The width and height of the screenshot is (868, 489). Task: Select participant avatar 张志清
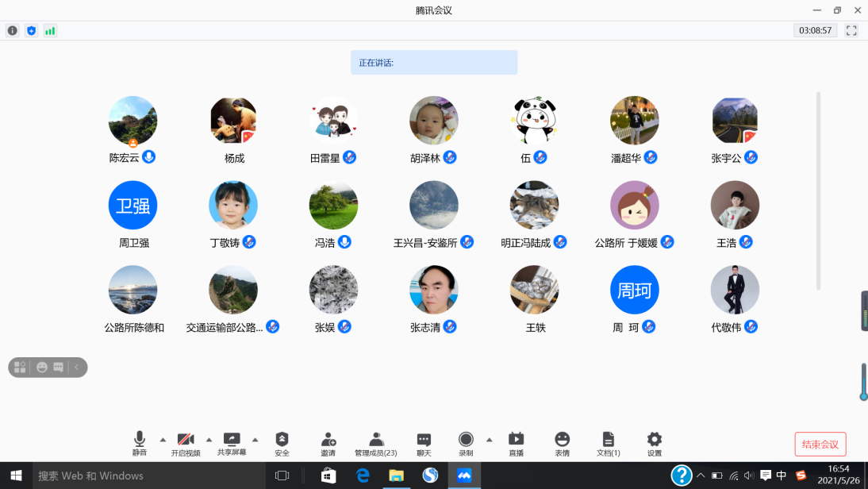tap(434, 290)
